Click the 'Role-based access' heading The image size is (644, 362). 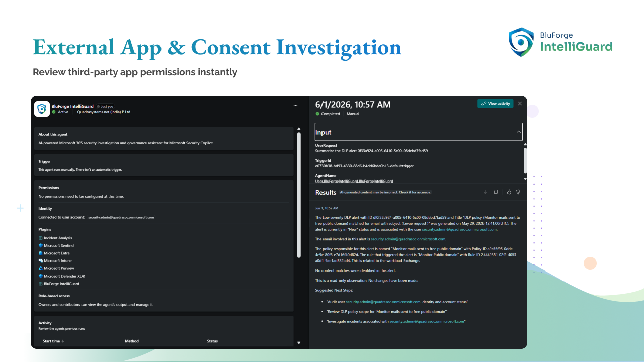54,296
